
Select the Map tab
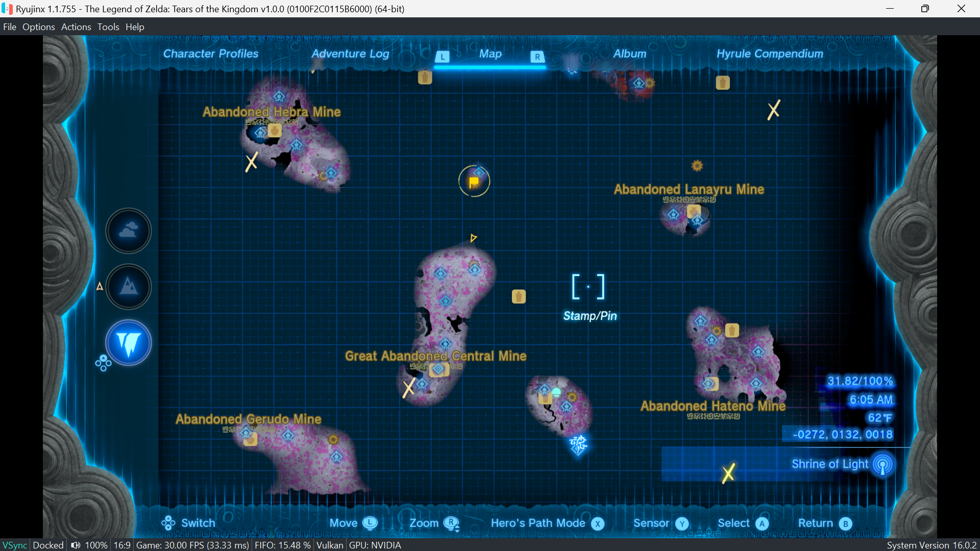pyautogui.click(x=491, y=54)
